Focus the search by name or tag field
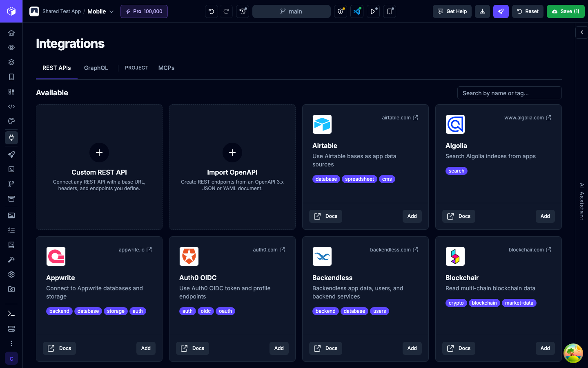Viewport: 588px width, 368px height. click(x=509, y=93)
